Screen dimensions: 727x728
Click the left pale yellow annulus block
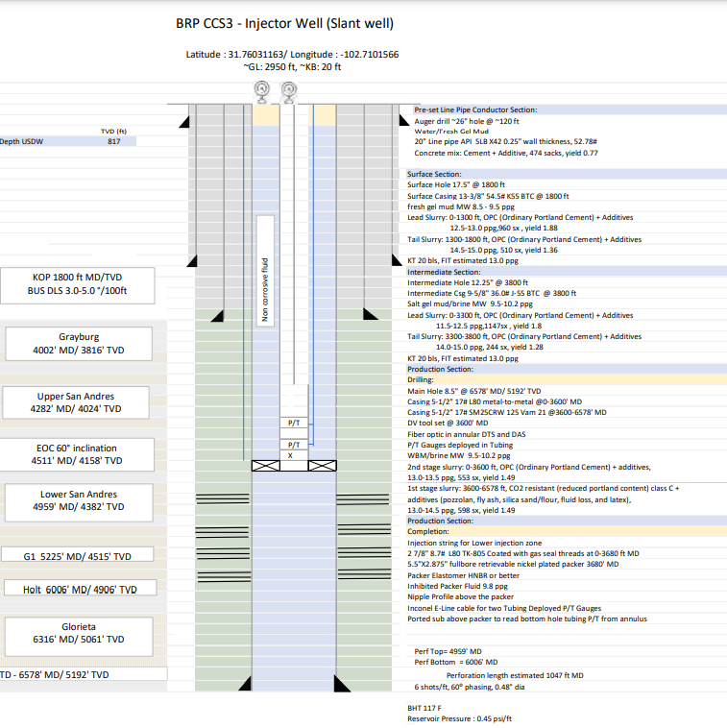pyautogui.click(x=267, y=113)
